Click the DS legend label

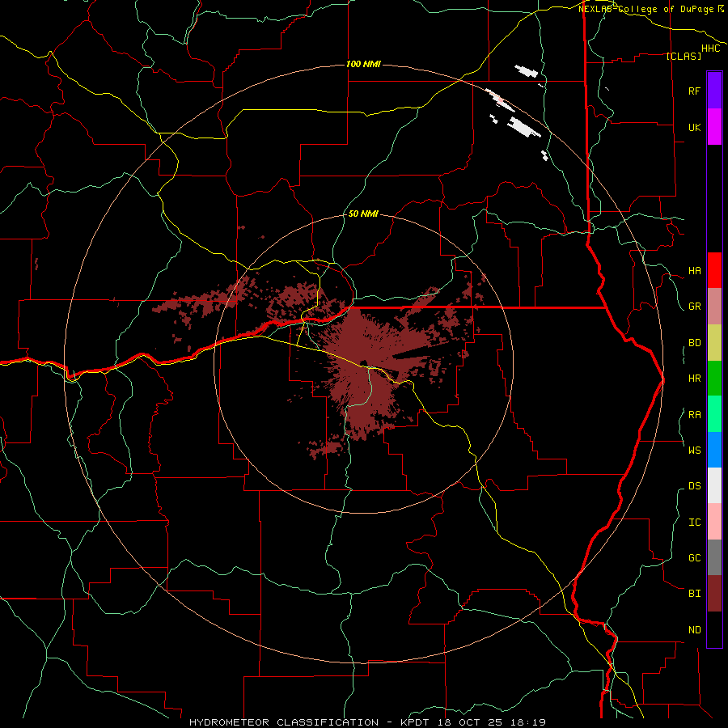pyautogui.click(x=694, y=486)
